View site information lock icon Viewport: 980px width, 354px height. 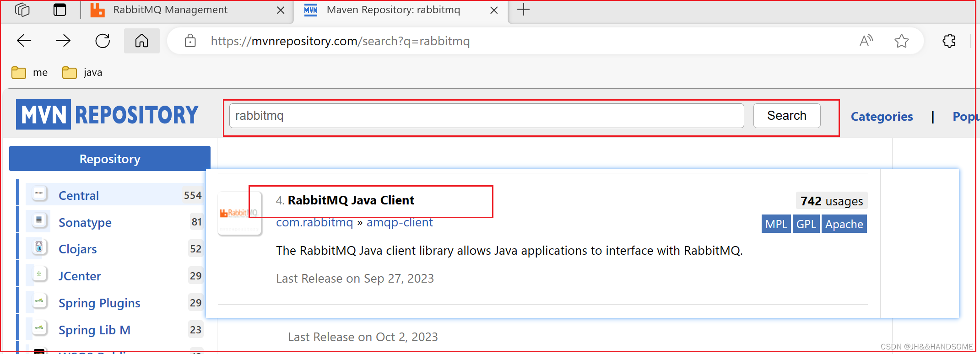(190, 41)
